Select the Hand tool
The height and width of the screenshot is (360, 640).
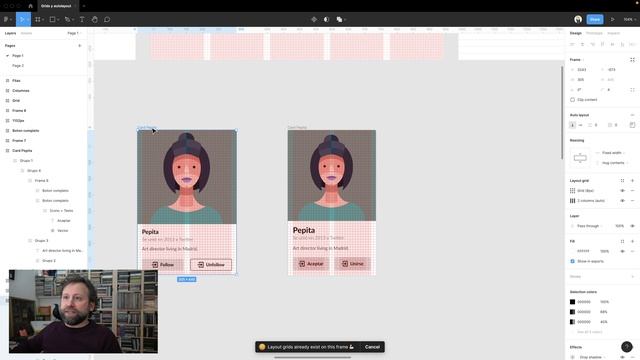[x=95, y=19]
